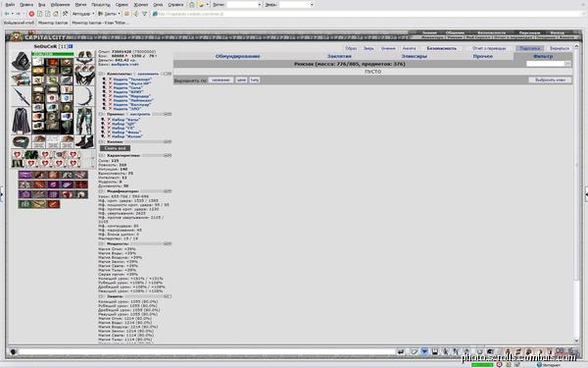Open the Эликсиры tab
The height and width of the screenshot is (368, 588).
[414, 56]
